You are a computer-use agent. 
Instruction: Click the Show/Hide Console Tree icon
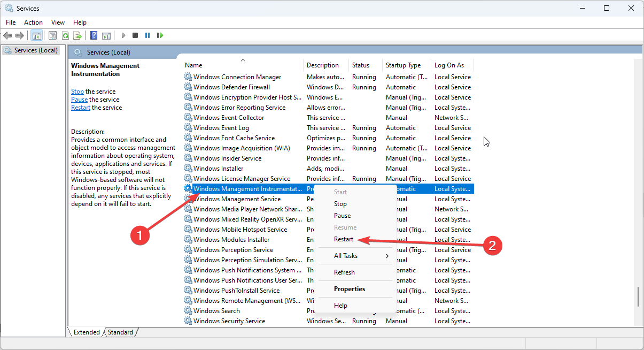[x=37, y=35]
